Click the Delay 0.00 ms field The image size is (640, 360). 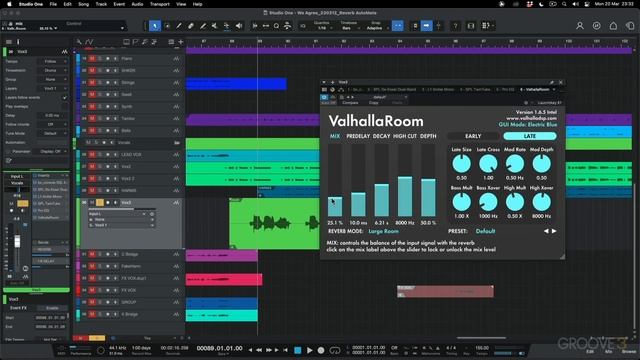(x=53, y=116)
